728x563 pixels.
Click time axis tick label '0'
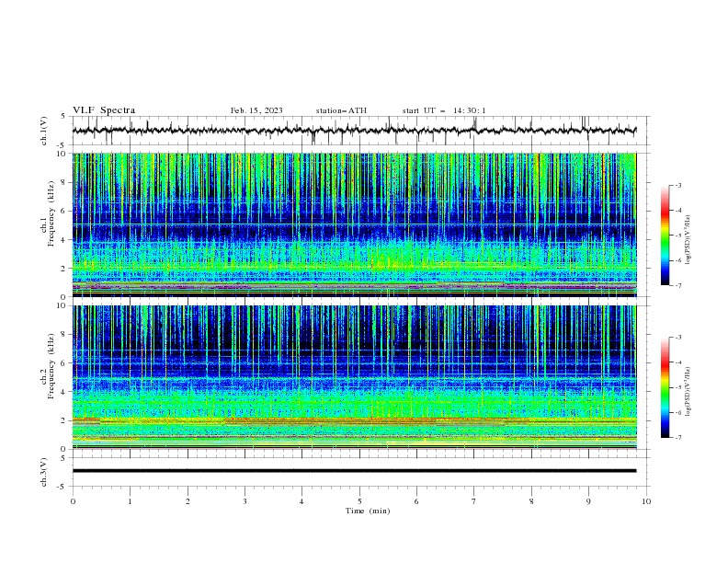[x=73, y=501]
